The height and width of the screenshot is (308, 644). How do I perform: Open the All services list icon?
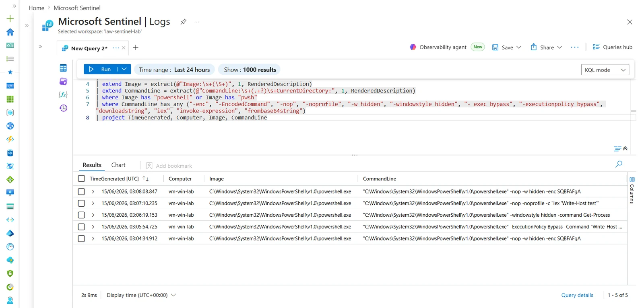tap(10, 59)
